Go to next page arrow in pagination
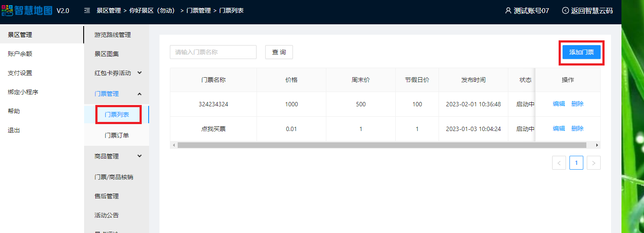This screenshot has width=644, height=233. 593,163
